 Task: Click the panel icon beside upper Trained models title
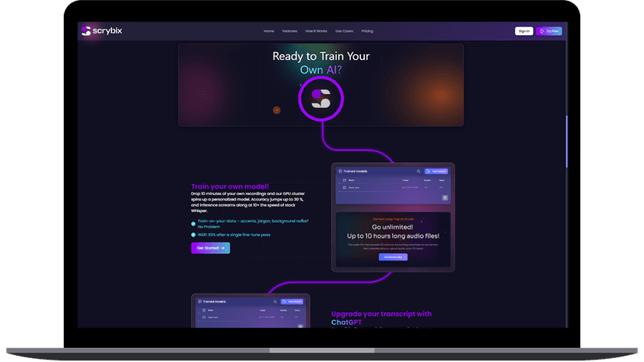tap(339, 171)
